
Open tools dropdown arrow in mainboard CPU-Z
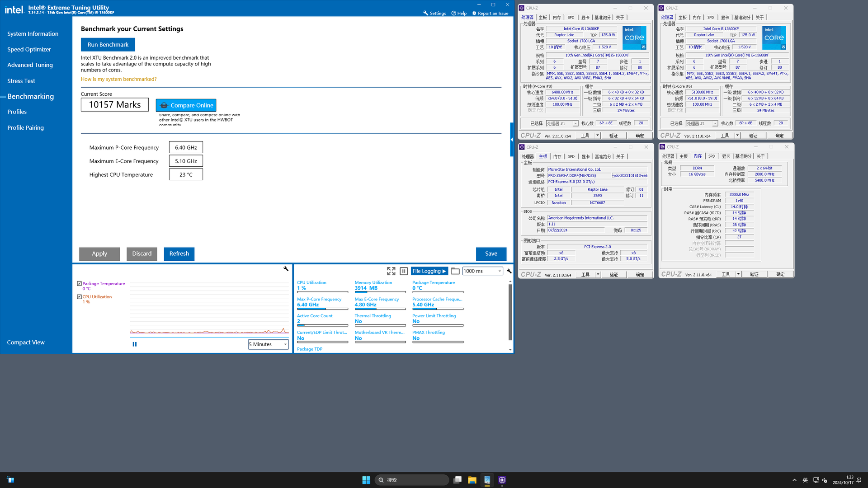pyautogui.click(x=598, y=275)
